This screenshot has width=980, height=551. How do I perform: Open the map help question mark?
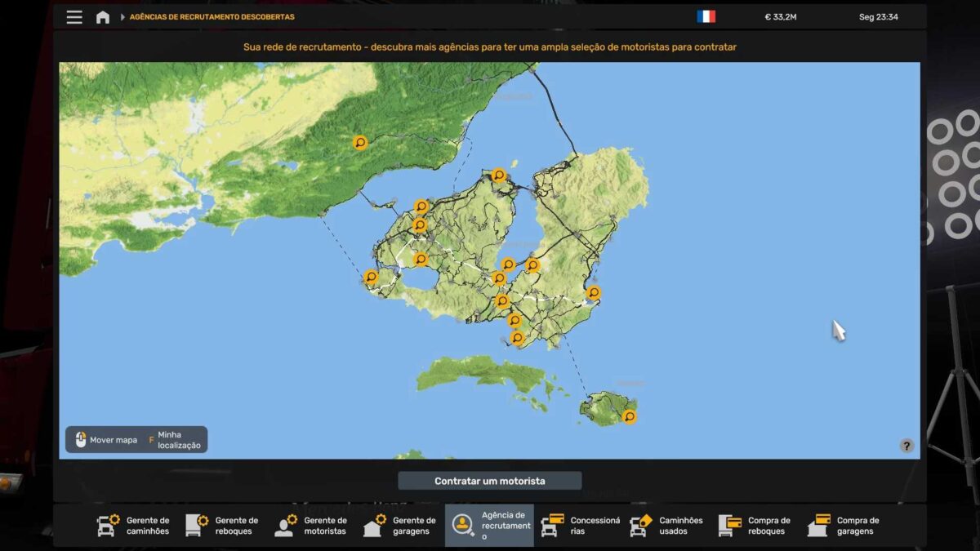(x=906, y=446)
